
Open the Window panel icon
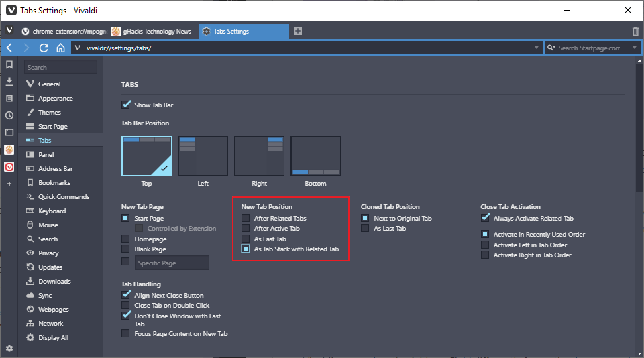click(9, 132)
